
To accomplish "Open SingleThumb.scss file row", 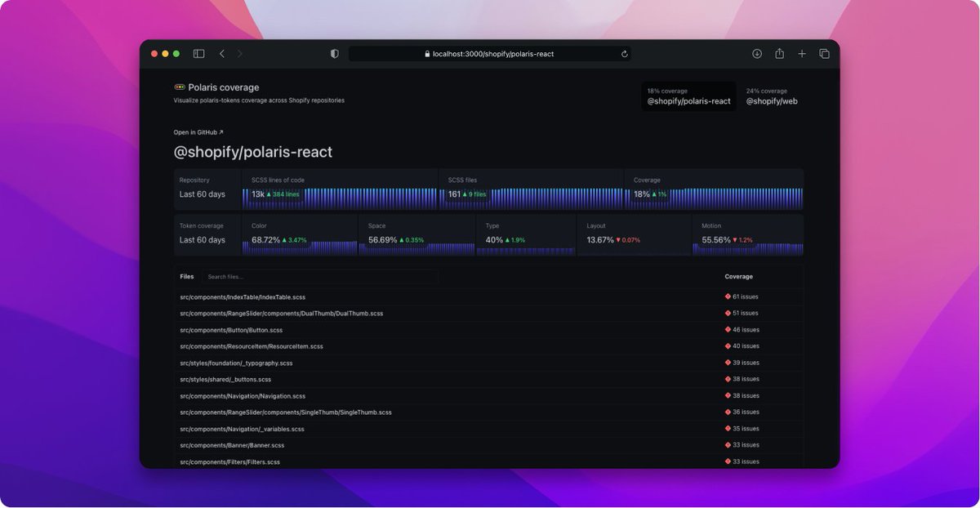I will click(488, 412).
